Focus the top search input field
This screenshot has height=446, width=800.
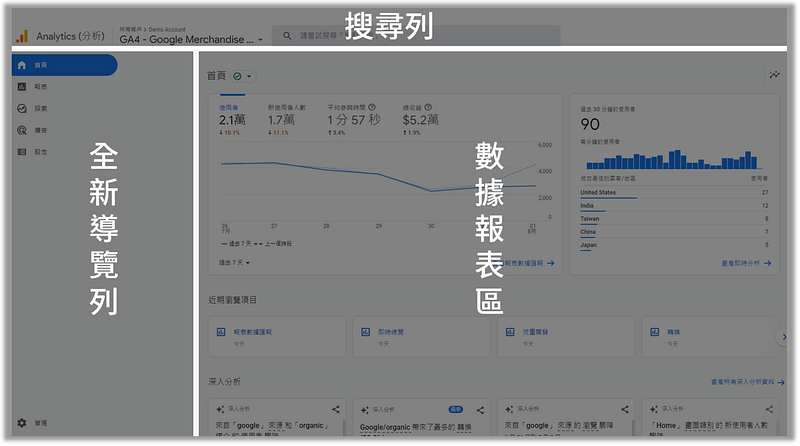[x=416, y=36]
